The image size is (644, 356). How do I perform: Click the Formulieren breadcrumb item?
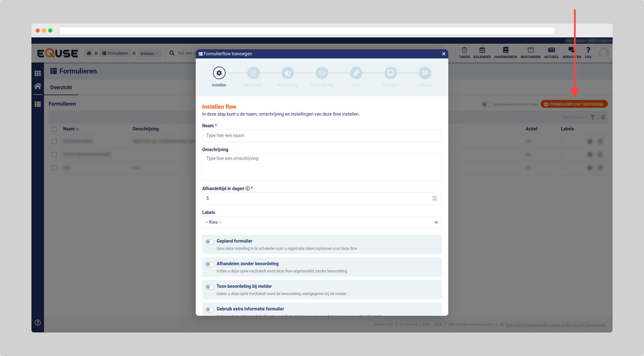[115, 53]
